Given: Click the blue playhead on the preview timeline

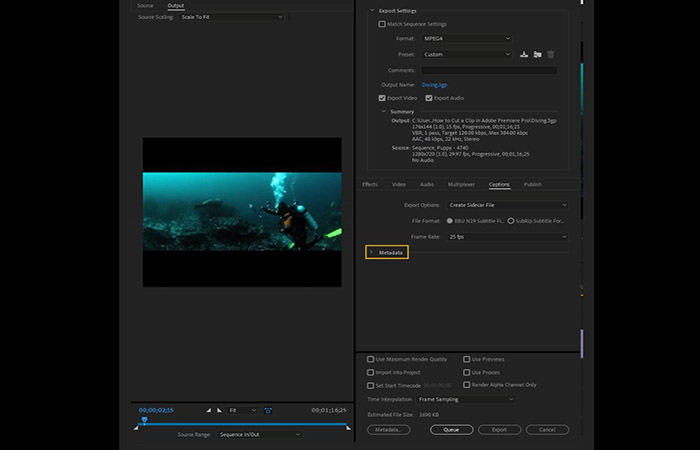Looking at the screenshot, I should [144, 420].
